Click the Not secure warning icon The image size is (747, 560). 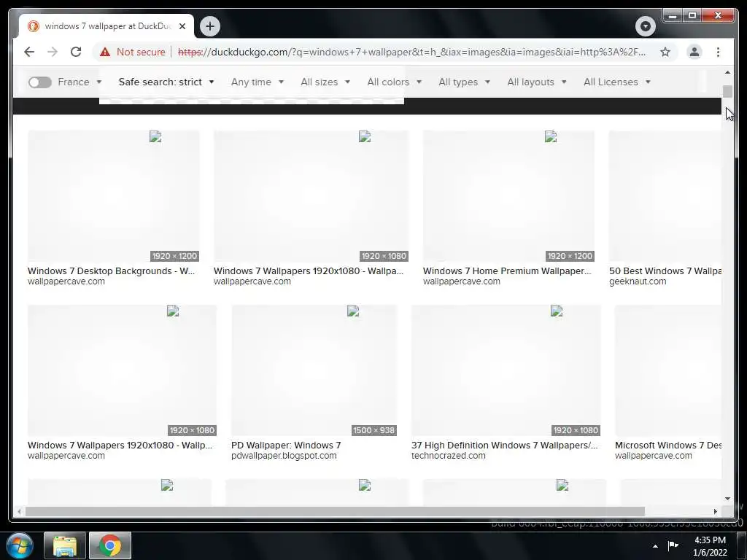click(x=105, y=52)
